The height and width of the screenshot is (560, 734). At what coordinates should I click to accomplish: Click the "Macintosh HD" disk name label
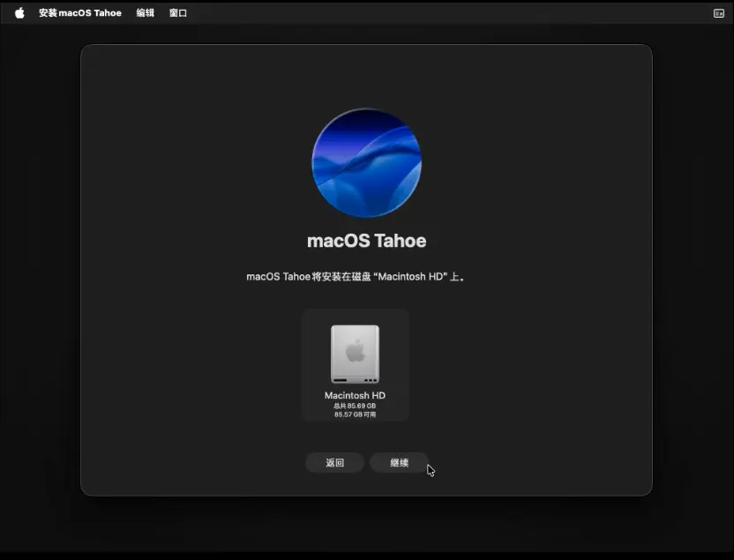coord(355,395)
